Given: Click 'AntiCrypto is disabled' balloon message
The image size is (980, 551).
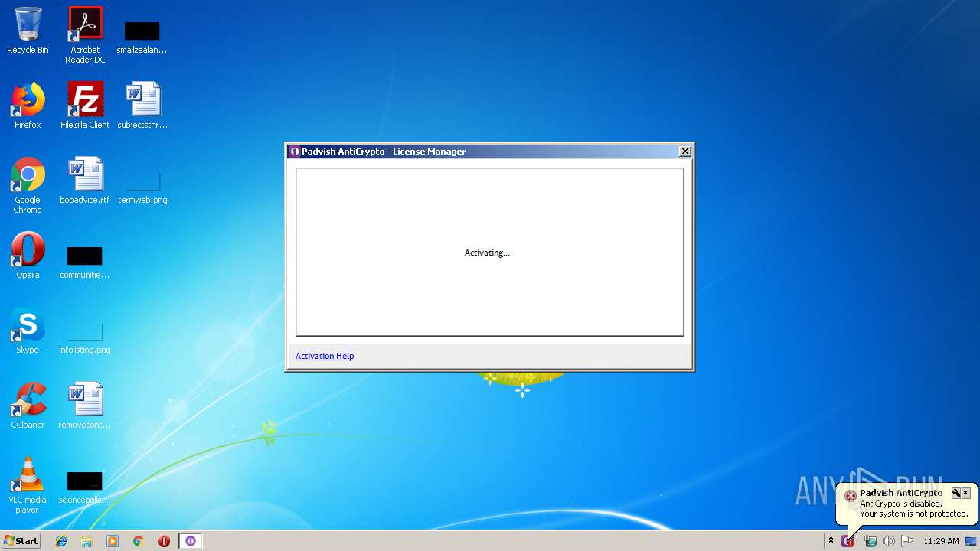Looking at the screenshot, I should [x=901, y=504].
